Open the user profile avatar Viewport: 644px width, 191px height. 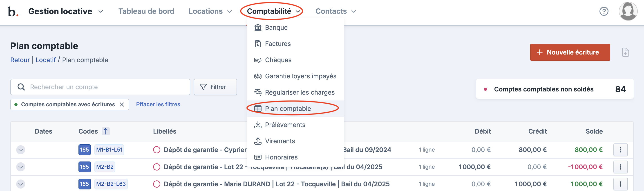tap(628, 11)
